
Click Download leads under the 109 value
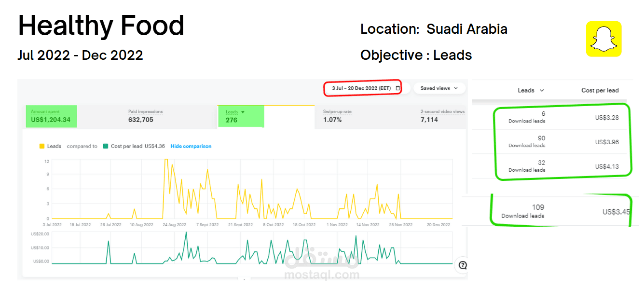[x=523, y=216]
